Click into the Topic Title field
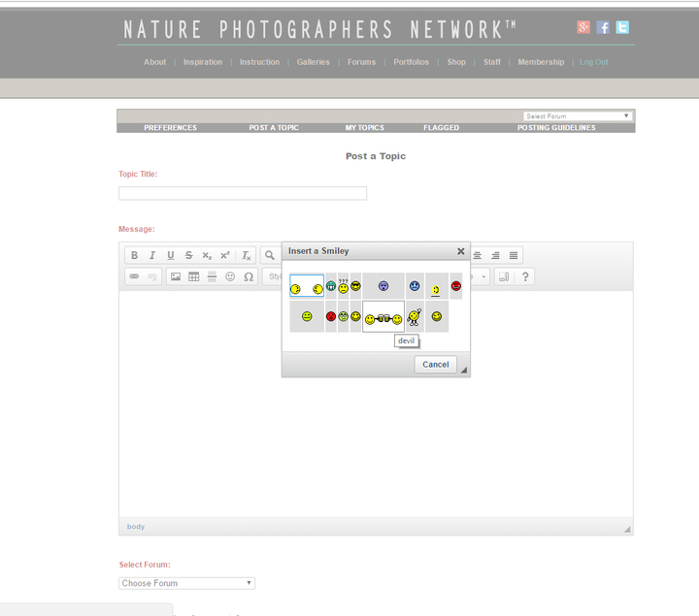 pyautogui.click(x=243, y=193)
